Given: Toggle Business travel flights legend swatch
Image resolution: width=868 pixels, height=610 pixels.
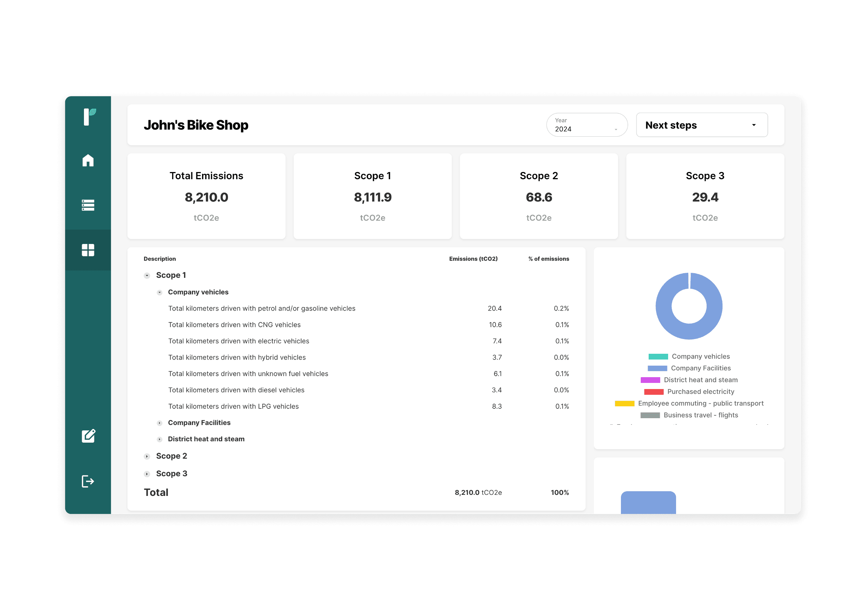Looking at the screenshot, I should click(650, 415).
